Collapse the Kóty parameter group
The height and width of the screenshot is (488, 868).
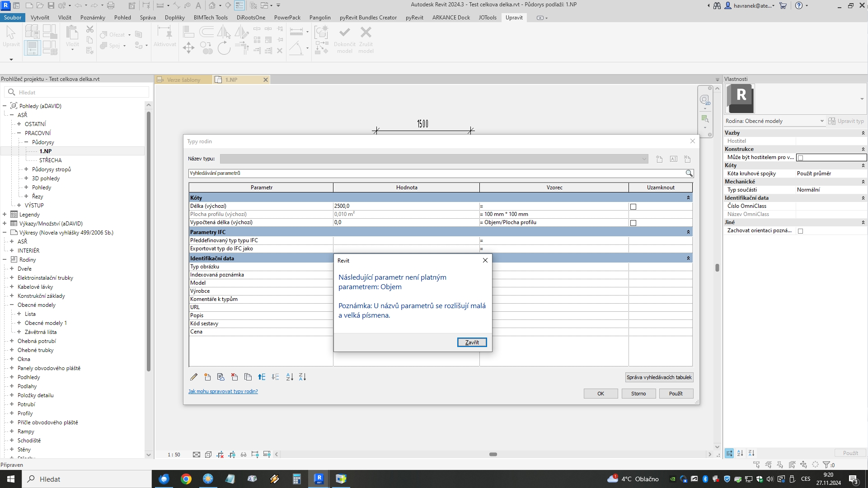pyautogui.click(x=688, y=198)
